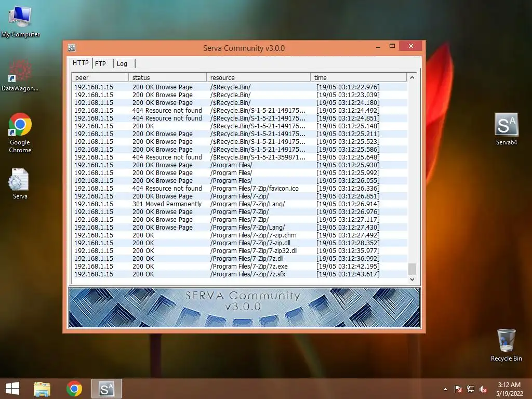Maximize the Serva Community window
Screen dimensions: 532x399
(x=392, y=46)
